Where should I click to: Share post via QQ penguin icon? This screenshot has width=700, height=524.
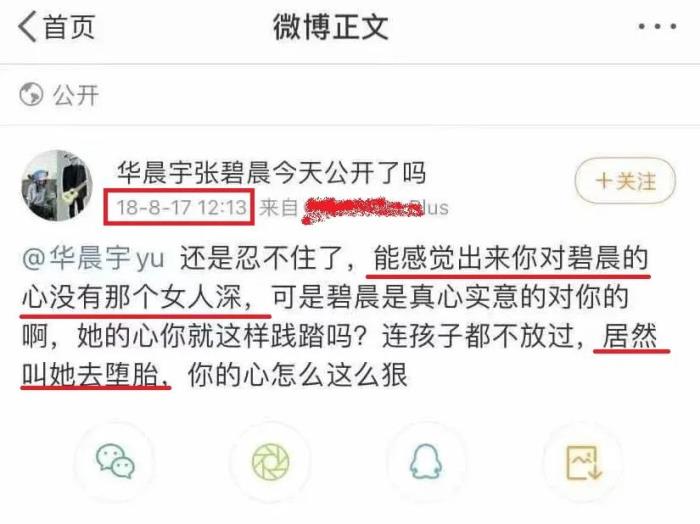coord(426,462)
